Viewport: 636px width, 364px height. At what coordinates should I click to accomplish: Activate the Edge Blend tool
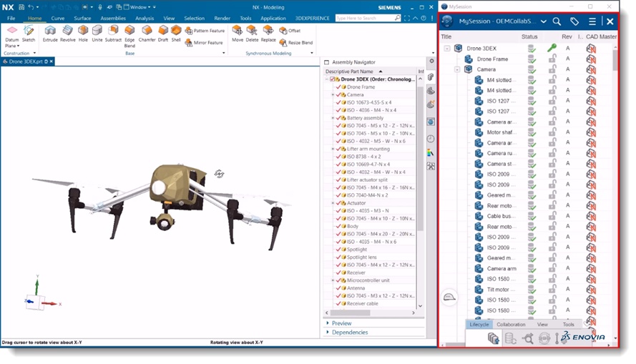(x=129, y=36)
